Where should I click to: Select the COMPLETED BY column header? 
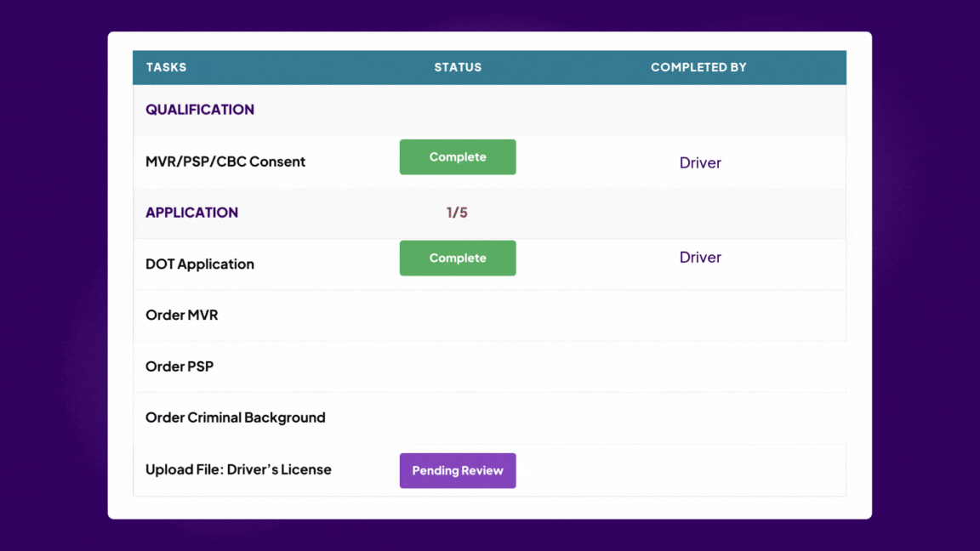[698, 67]
